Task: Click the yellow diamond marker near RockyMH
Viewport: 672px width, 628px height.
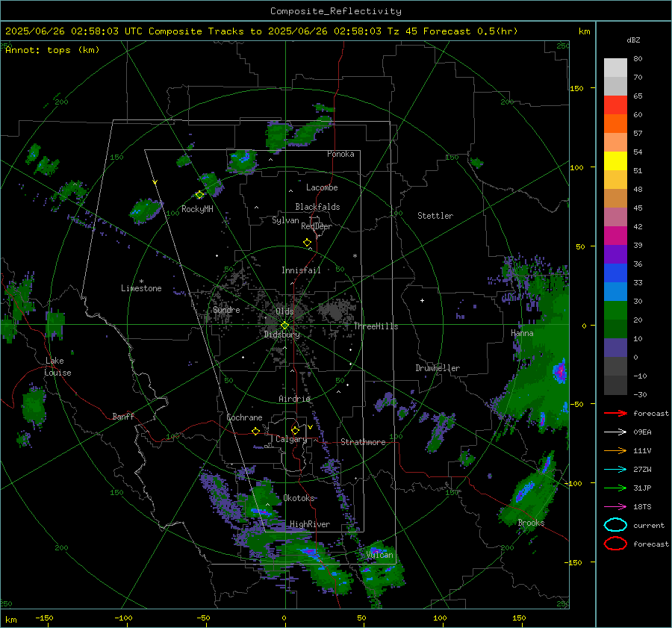Action: point(199,195)
